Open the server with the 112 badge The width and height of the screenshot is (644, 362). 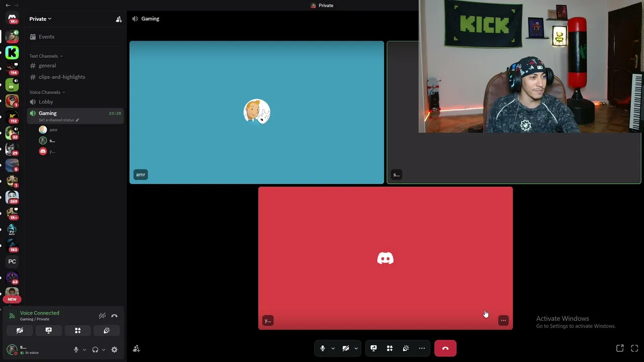point(12,117)
